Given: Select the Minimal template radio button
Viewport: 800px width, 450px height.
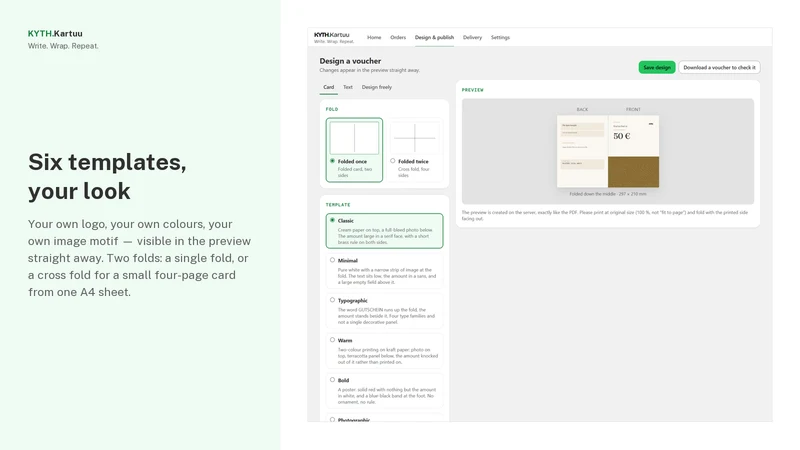Looking at the screenshot, I should (x=332, y=260).
